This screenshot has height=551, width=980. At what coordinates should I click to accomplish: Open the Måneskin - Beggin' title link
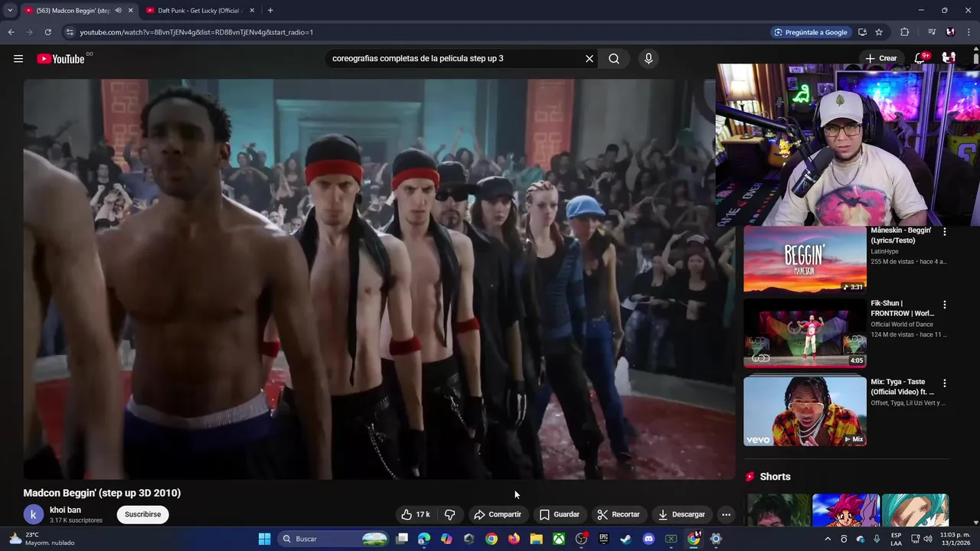tap(900, 235)
